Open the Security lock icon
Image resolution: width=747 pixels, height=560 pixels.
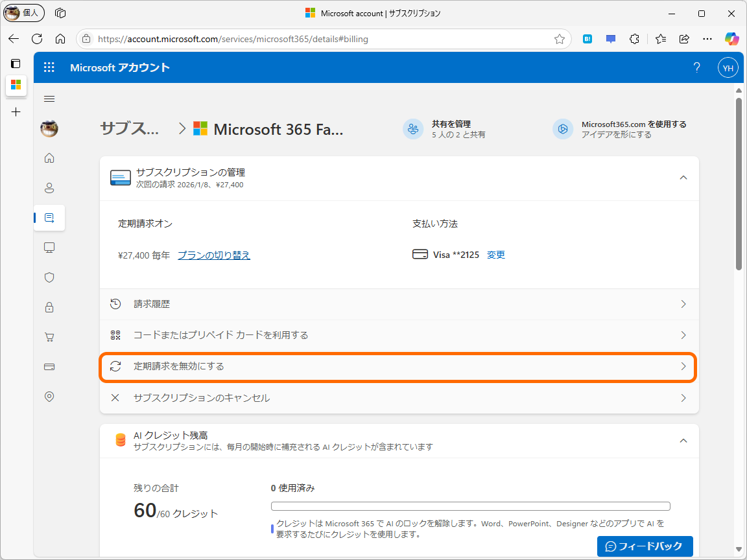pos(49,307)
